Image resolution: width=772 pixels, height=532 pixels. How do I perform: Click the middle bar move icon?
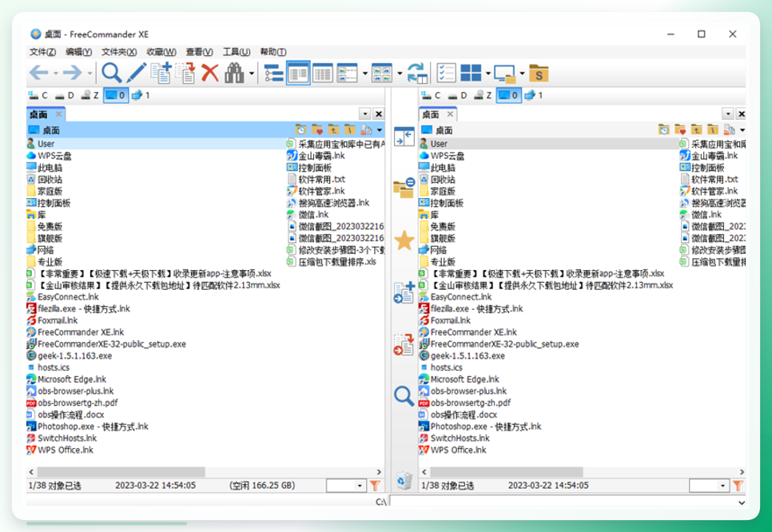pos(404,344)
